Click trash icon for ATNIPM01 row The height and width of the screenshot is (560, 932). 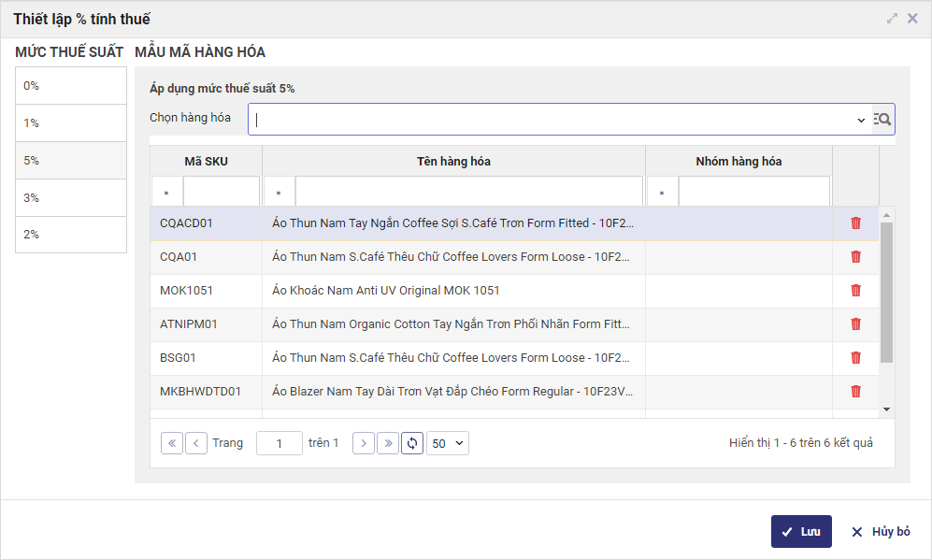pyautogui.click(x=855, y=324)
